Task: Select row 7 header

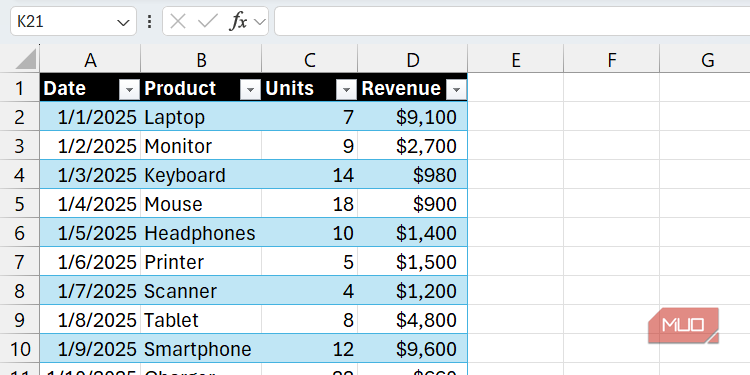Action: click(20, 262)
